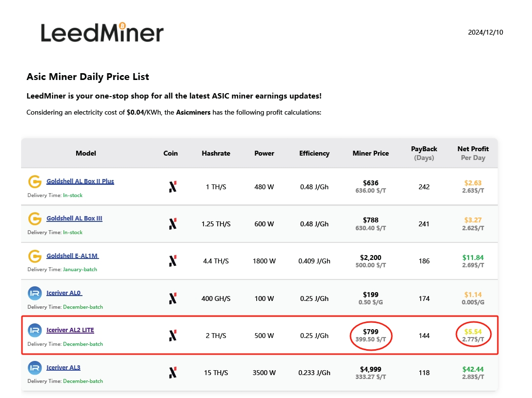Click the Net Profit Per Day column header
The image size is (532, 398).
[472, 153]
